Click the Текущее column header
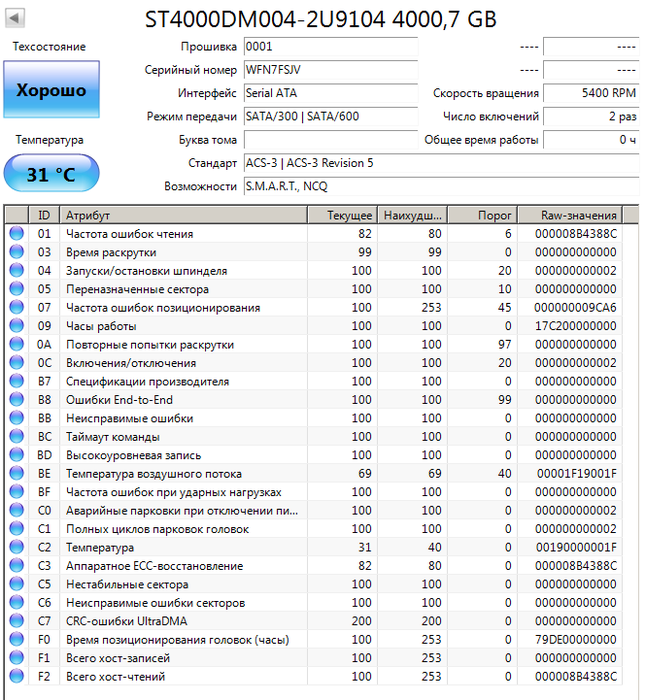This screenshot has height=700, width=646. pos(342,215)
